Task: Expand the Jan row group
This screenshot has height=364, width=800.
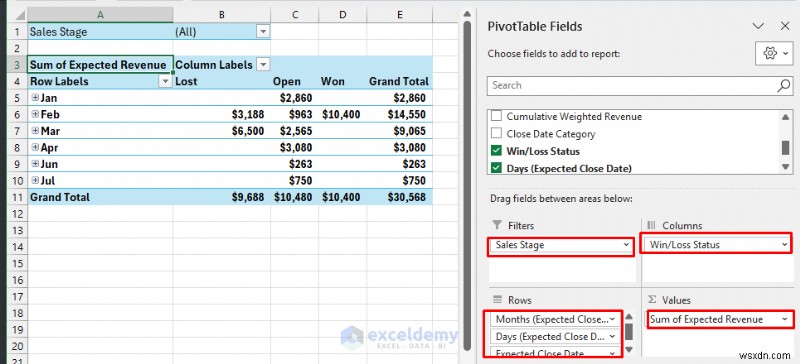Action: click(35, 98)
